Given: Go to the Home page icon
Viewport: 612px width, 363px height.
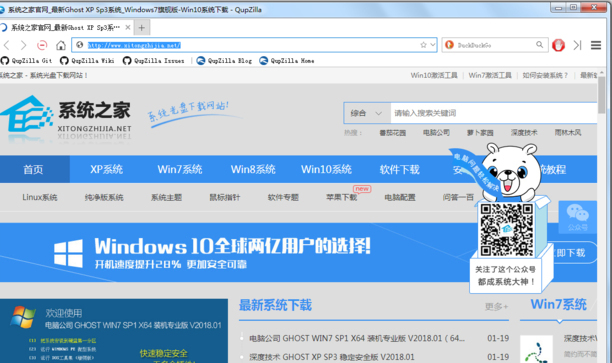Looking at the screenshot, I should tap(61, 45).
